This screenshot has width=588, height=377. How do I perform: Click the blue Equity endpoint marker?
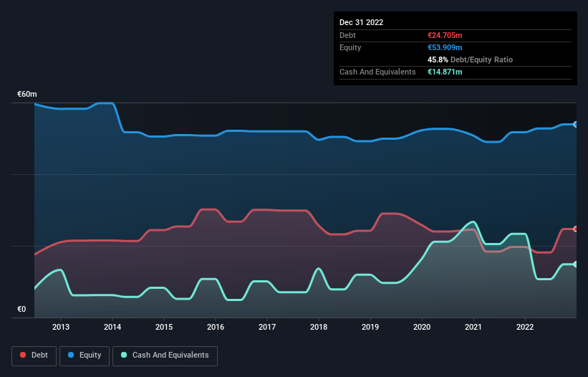576,125
